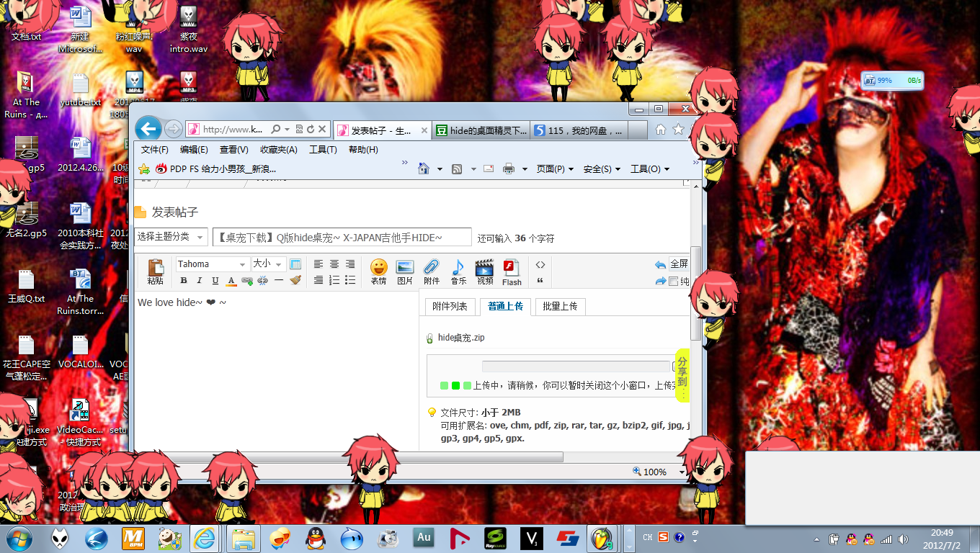Insert a hyperlink with the link icon

click(247, 280)
